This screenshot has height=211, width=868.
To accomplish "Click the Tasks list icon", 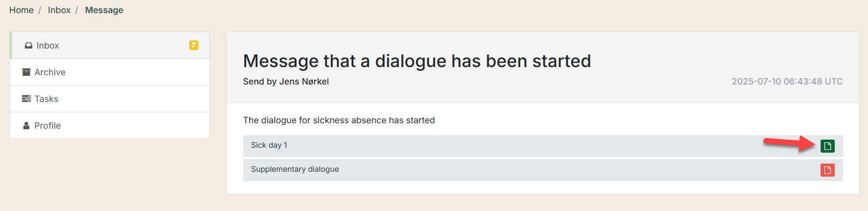I will click(26, 99).
